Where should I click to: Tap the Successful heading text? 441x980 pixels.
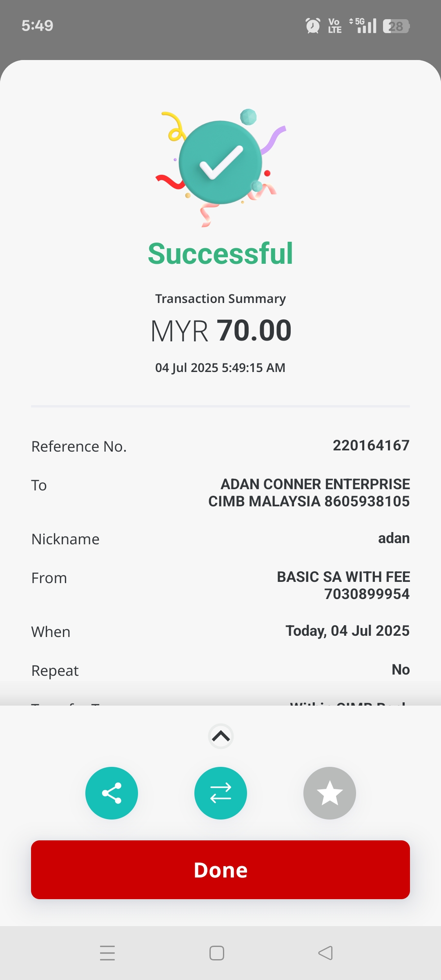pyautogui.click(x=220, y=254)
